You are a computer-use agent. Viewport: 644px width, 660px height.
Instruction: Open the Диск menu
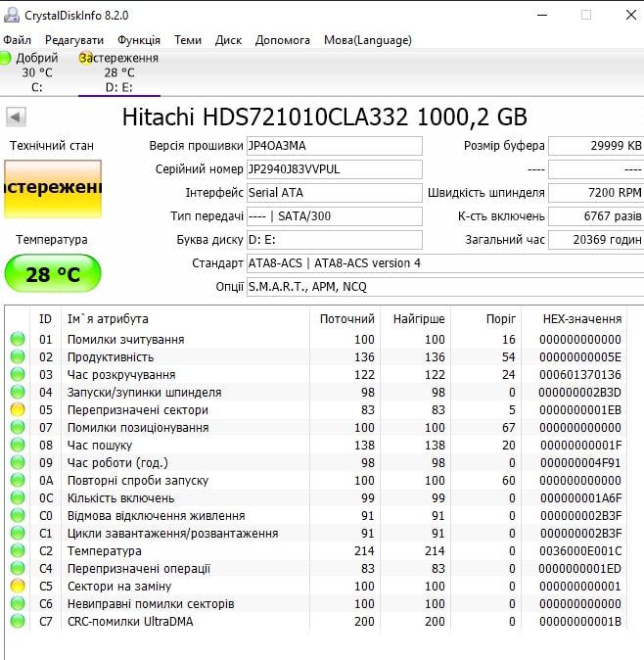[x=228, y=40]
